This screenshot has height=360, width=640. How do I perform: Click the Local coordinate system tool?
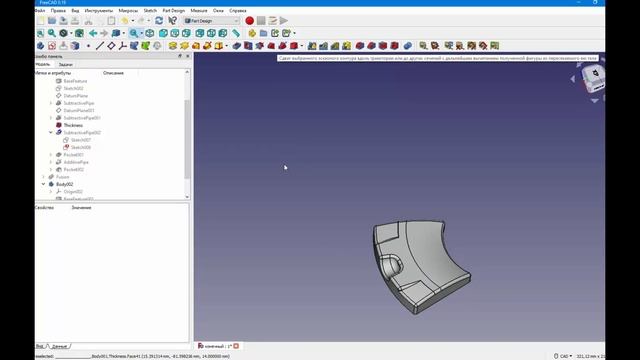122,46
